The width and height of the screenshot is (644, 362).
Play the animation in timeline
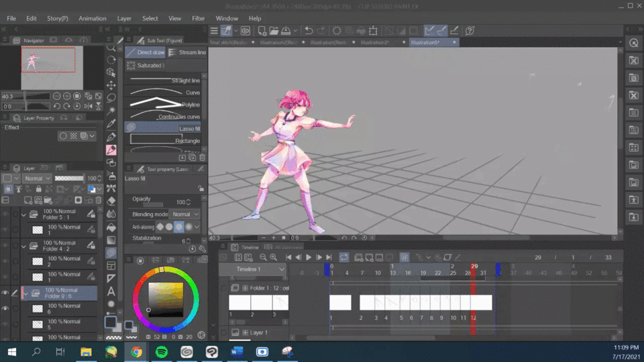[309, 257]
